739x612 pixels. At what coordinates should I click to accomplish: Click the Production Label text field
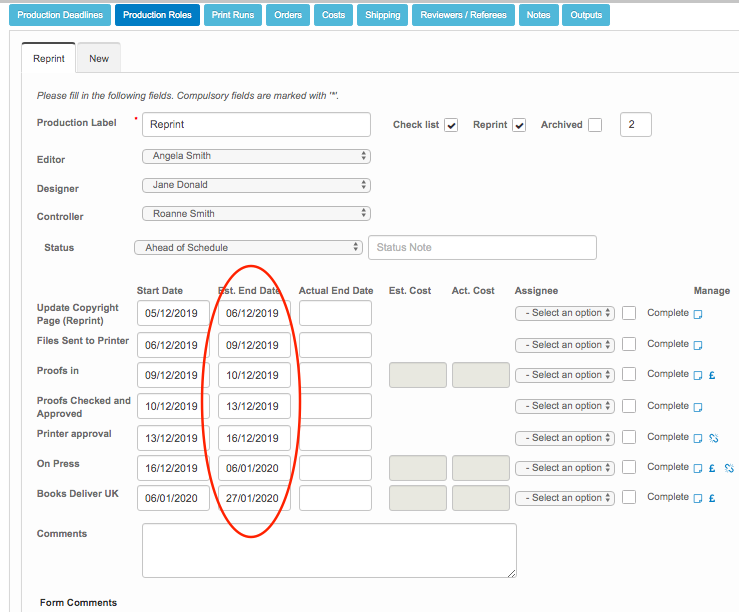[256, 124]
